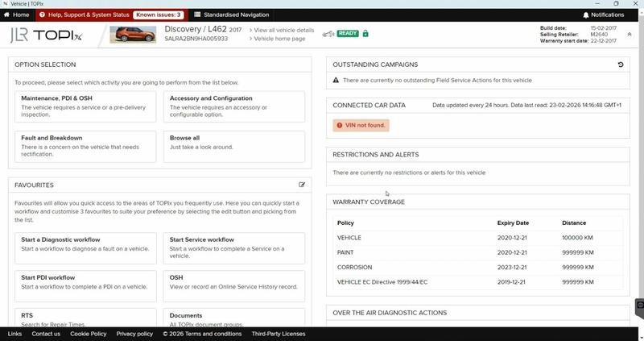Go to Vehicle home page link

[277, 39]
